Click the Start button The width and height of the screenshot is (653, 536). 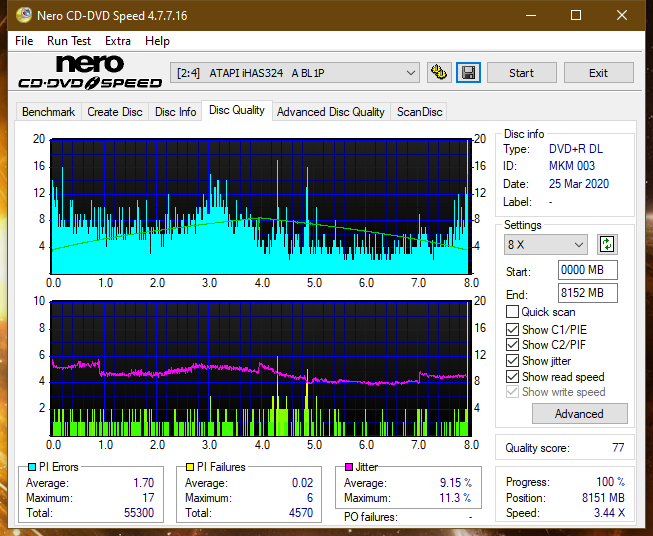[521, 73]
